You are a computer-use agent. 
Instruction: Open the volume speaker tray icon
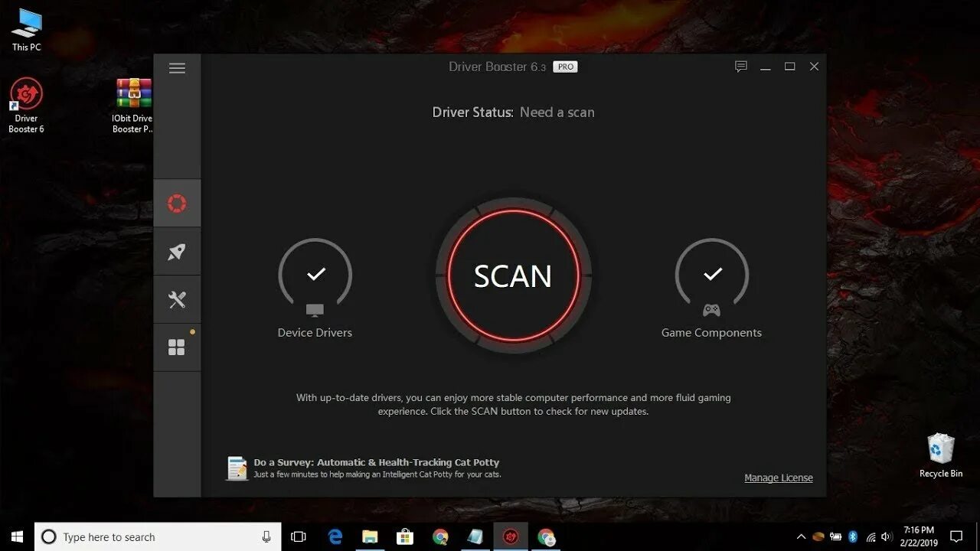[x=887, y=537]
